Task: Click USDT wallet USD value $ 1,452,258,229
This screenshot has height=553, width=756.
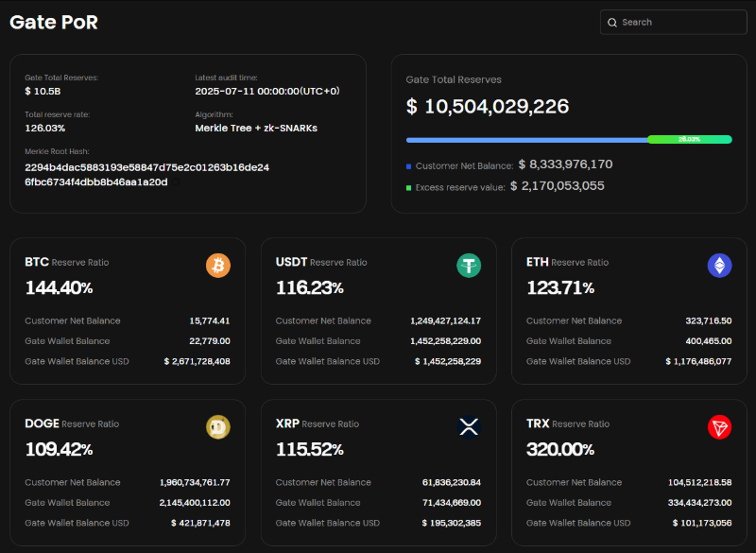Action: (x=448, y=361)
